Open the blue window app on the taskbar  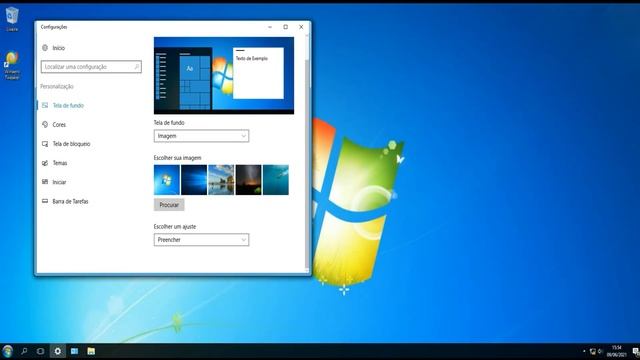(x=74, y=351)
